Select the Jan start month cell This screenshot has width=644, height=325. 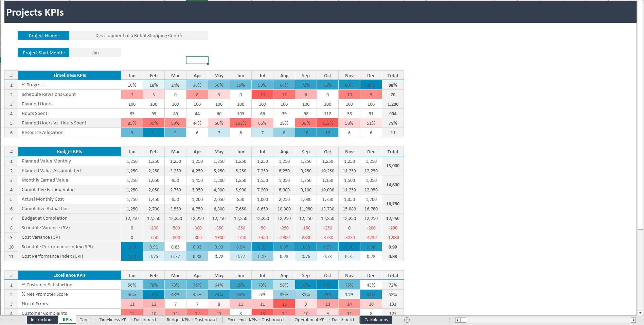pyautogui.click(x=95, y=52)
